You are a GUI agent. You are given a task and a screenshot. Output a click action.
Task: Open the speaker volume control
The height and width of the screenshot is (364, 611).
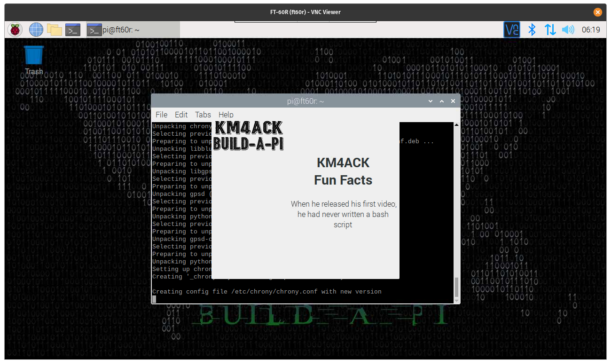click(568, 30)
